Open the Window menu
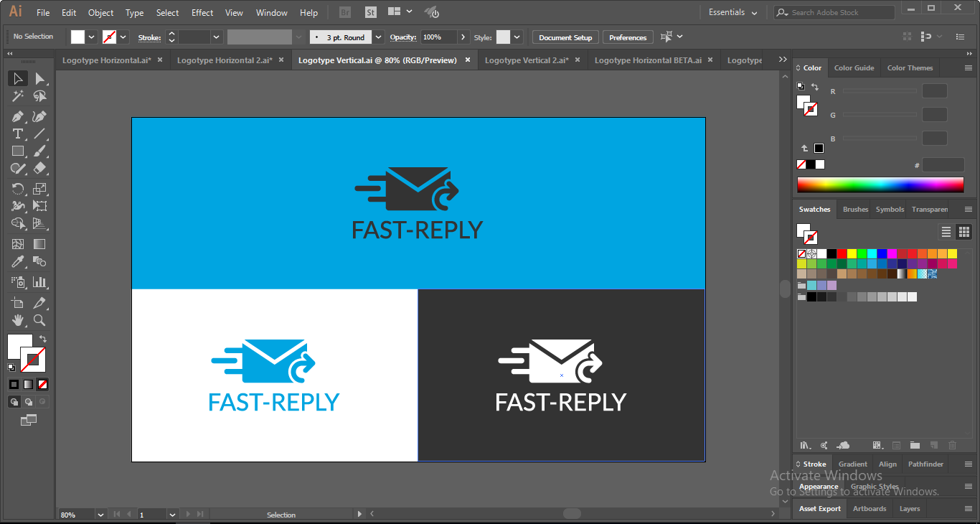The height and width of the screenshot is (524, 980). pos(272,13)
